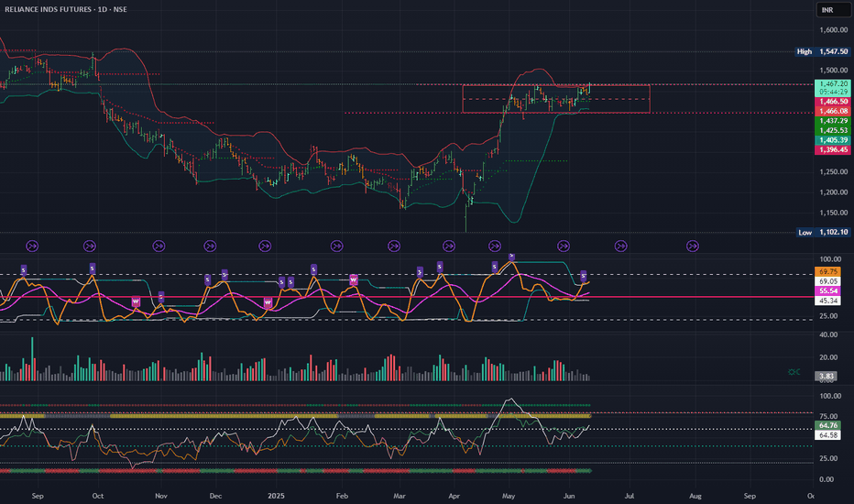This screenshot has height=504, width=854.
Task: Click the High 1,547.50 price label
Action: coord(823,51)
